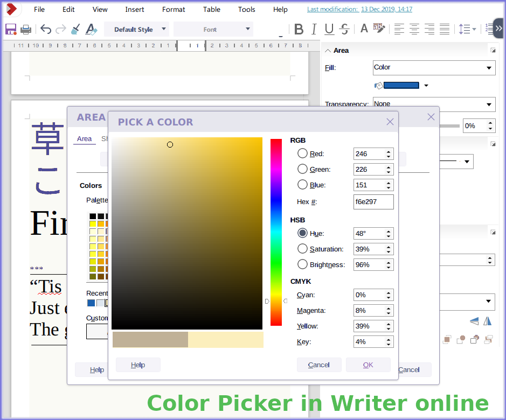Image resolution: width=506 pixels, height=420 pixels.
Task: Open the Default Style paragraph dropdown
Action: click(x=136, y=29)
